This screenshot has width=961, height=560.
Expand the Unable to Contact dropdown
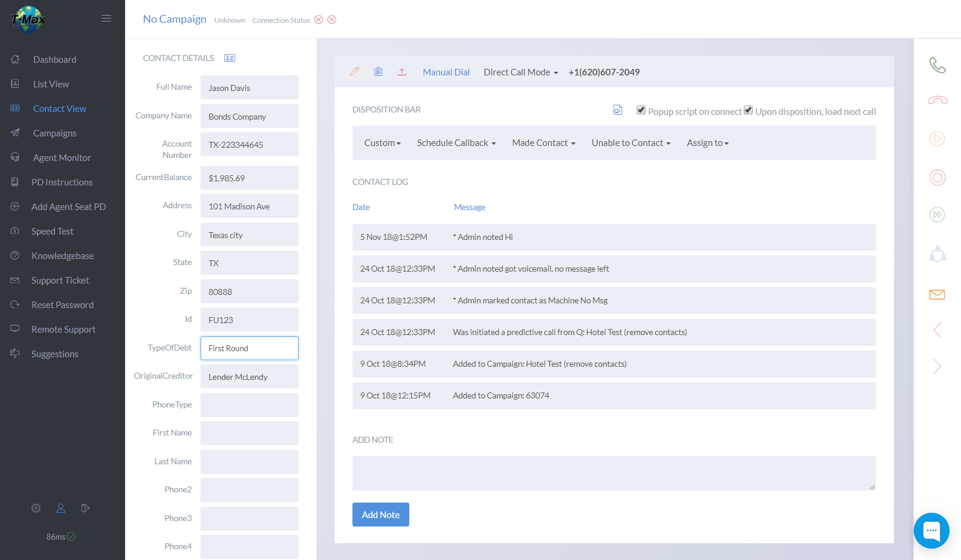pos(631,143)
